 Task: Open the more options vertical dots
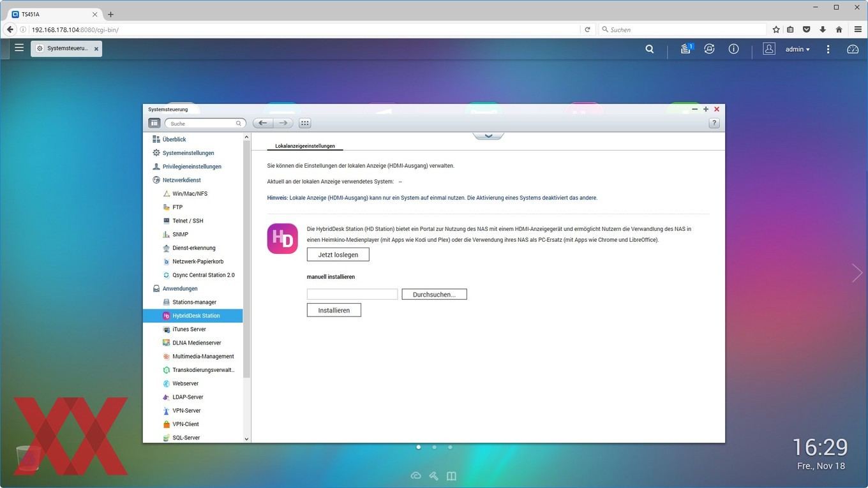pos(828,49)
